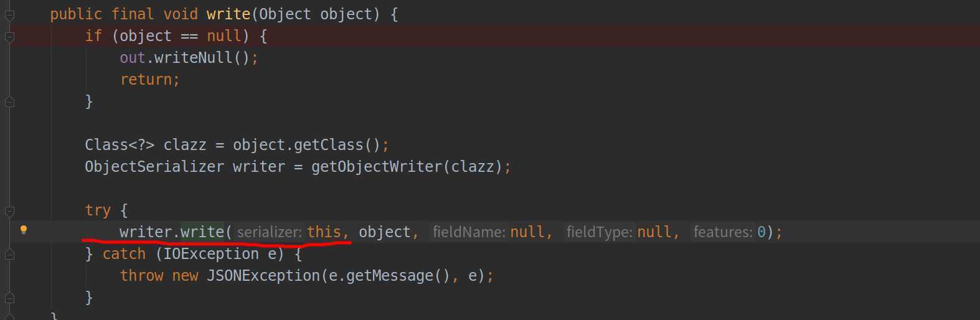Screen dimensions: 980x320
Task: Click fold marker beside the catch line
Action: pyautogui.click(x=9, y=254)
